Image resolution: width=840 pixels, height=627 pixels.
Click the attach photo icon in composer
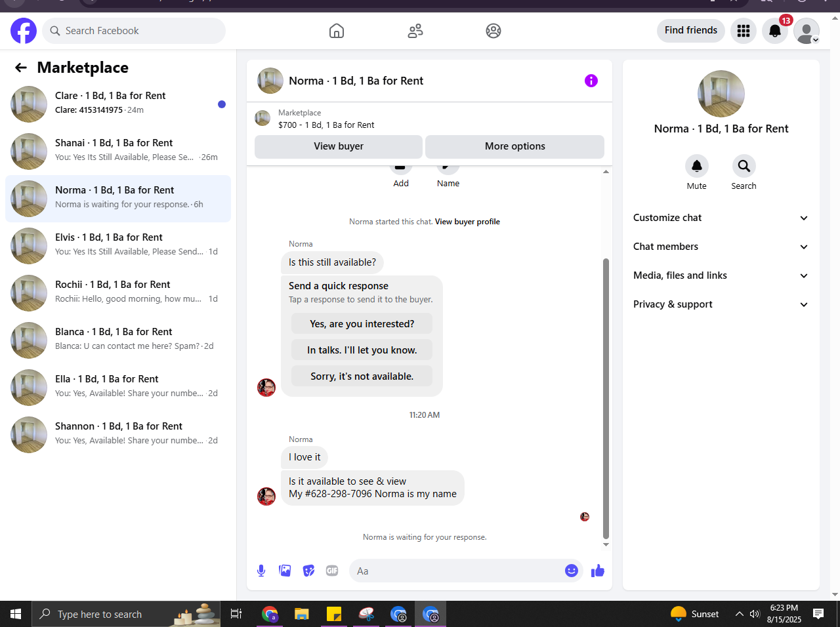point(285,571)
